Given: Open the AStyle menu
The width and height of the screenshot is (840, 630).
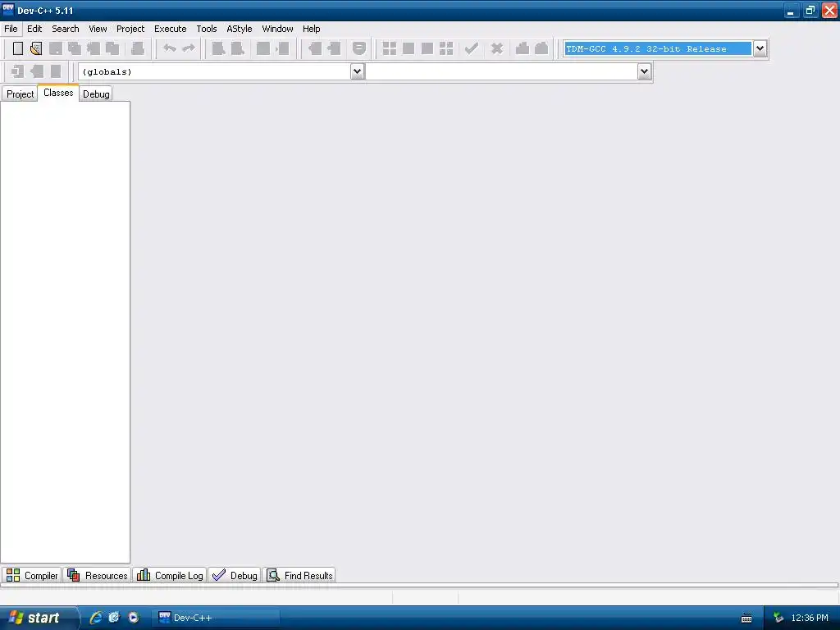Looking at the screenshot, I should tap(239, 29).
